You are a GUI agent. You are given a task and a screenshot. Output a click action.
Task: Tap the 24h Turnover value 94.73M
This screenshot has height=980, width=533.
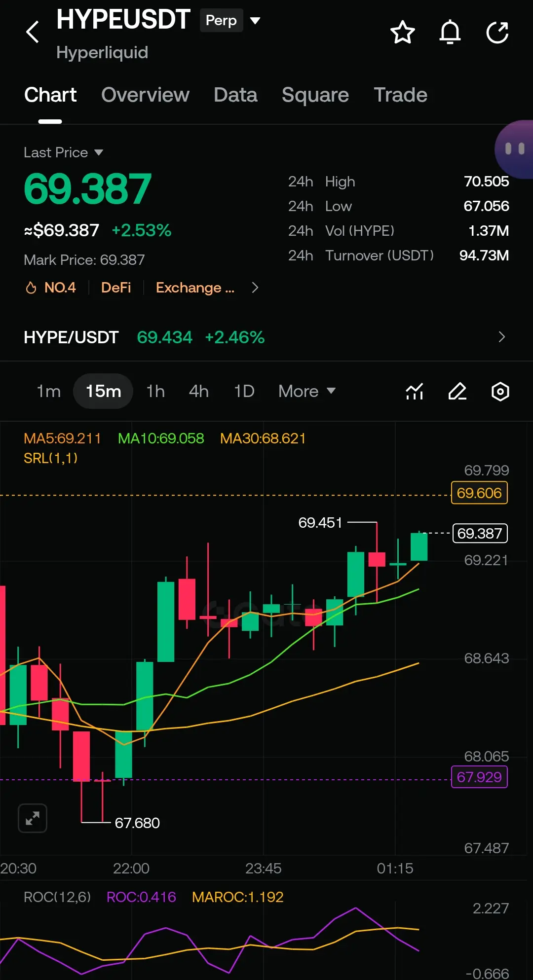point(484,255)
